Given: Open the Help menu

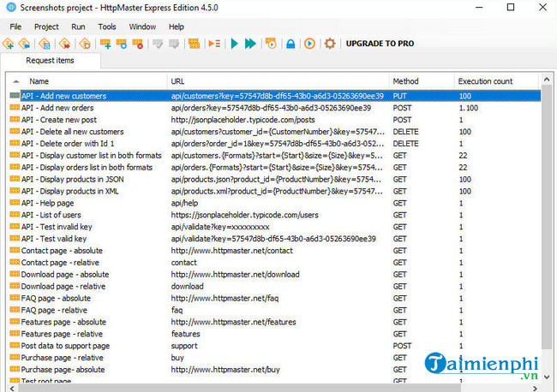Looking at the screenshot, I should (176, 27).
